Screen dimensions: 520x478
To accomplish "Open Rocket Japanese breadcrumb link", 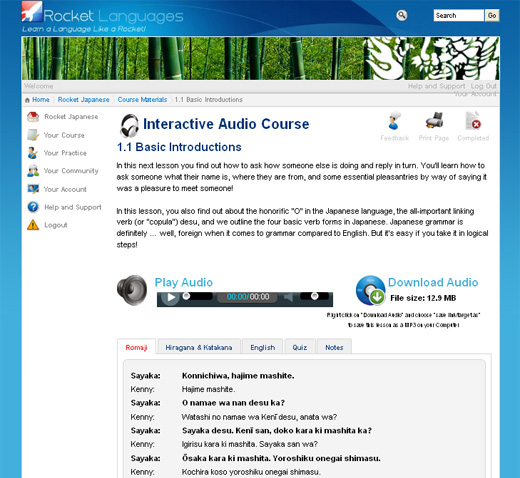I will [x=83, y=100].
